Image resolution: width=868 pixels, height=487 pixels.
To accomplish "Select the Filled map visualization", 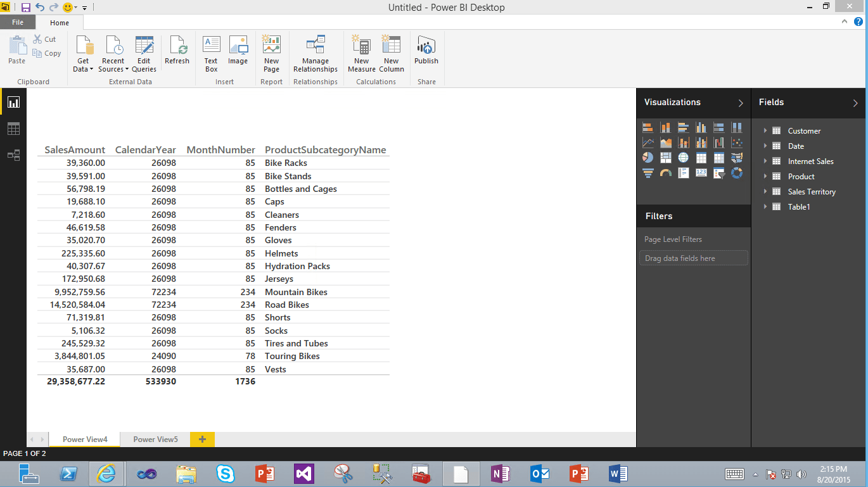I will (x=737, y=158).
